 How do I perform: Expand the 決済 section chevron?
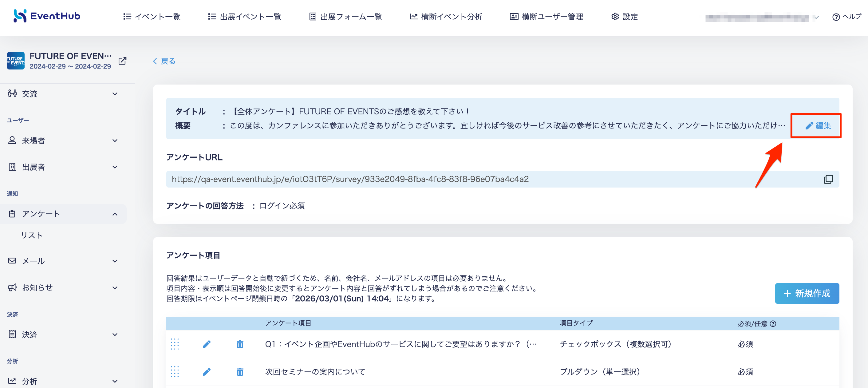pos(115,335)
